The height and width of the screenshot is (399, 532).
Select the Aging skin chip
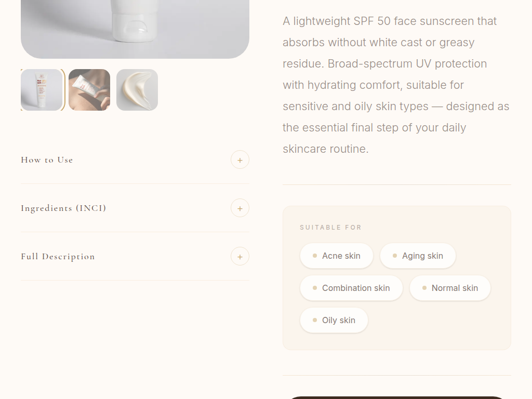click(x=418, y=256)
